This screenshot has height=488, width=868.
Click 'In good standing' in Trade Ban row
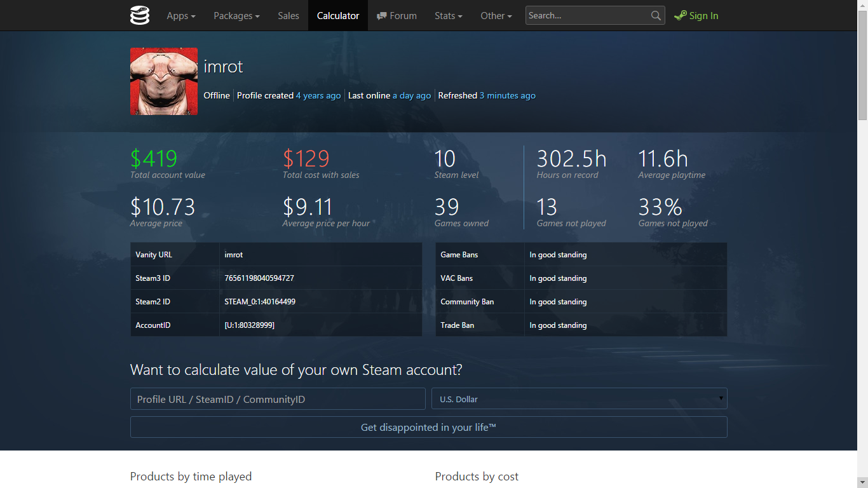(558, 325)
